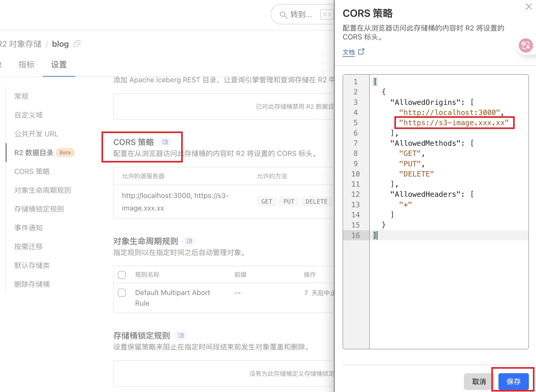This screenshot has width=536, height=392.
Task: Click the 取消 button
Action: pos(478,381)
